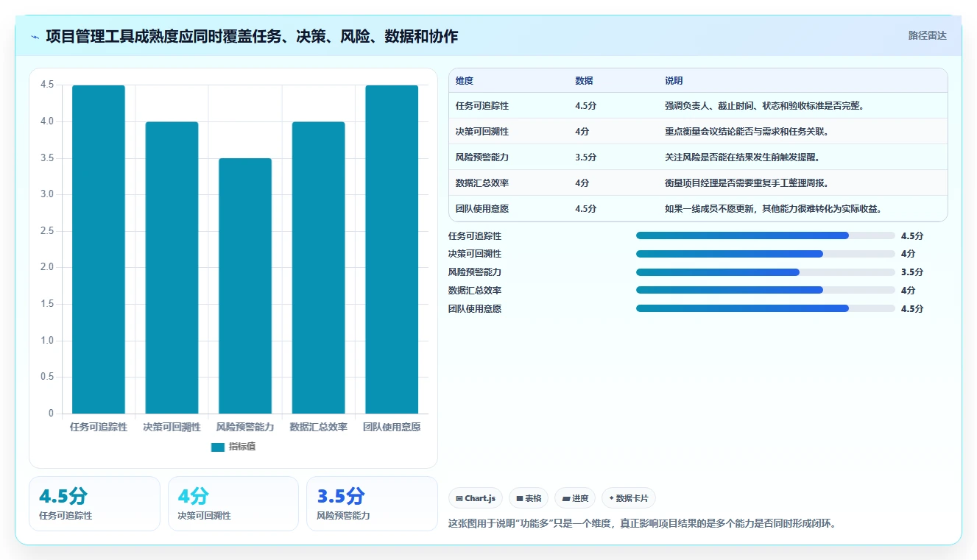Click the 数据卡片 tag chip
This screenshot has width=977, height=560.
tap(628, 498)
